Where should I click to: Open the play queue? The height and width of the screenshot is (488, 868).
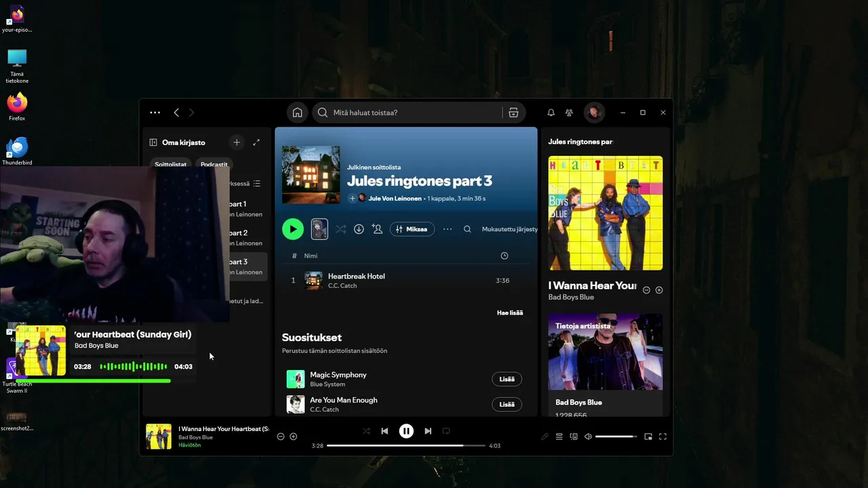click(559, 436)
